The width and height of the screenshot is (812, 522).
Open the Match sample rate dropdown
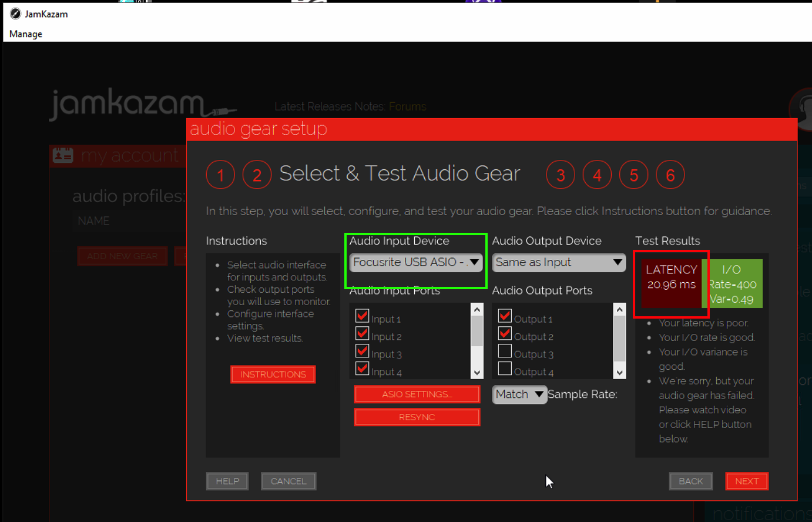click(519, 394)
